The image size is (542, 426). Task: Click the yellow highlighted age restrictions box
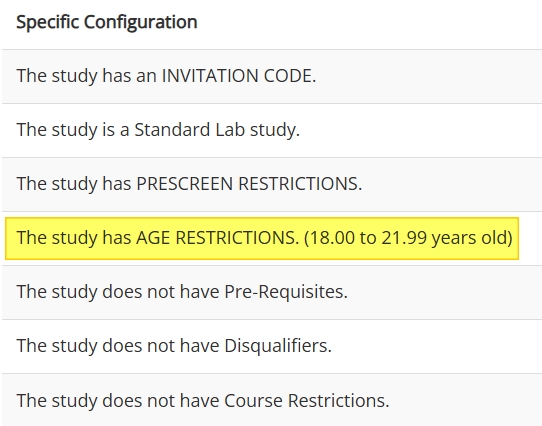[262, 238]
